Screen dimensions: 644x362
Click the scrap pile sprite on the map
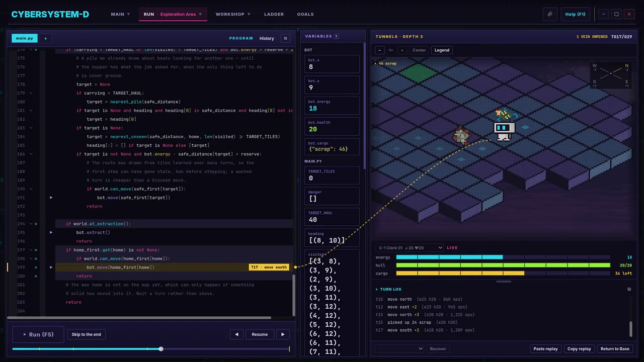pyautogui.click(x=461, y=136)
